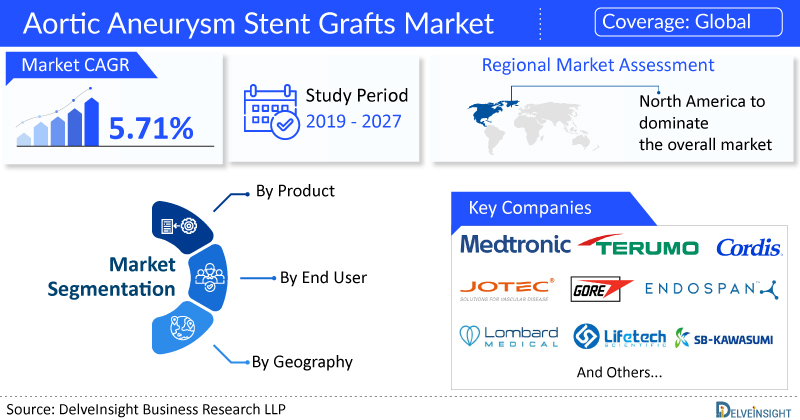The image size is (800, 420).
Task: Click the 5.71% CAGR value
Action: coord(151,128)
